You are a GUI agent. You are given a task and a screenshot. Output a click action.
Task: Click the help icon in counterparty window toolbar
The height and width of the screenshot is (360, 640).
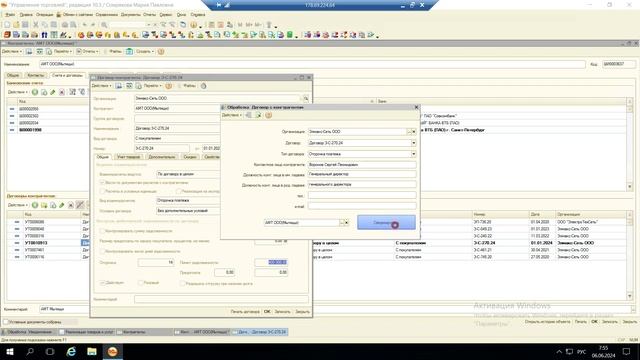click(161, 51)
